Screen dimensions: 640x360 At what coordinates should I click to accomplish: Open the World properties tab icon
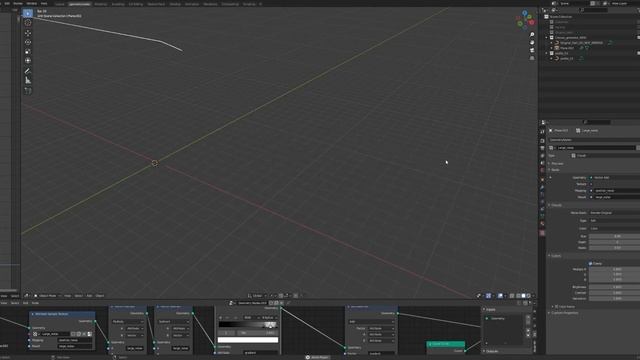pyautogui.click(x=542, y=171)
